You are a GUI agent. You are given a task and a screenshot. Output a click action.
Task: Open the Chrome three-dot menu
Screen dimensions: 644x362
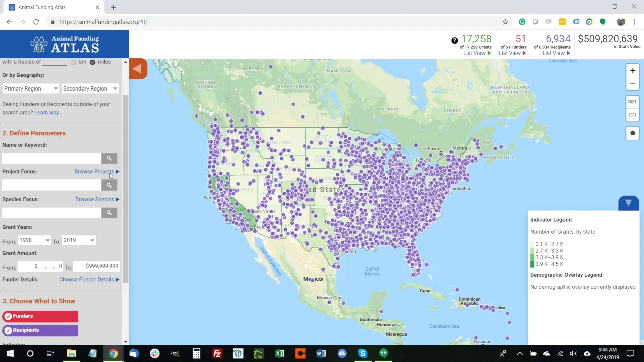(x=635, y=22)
